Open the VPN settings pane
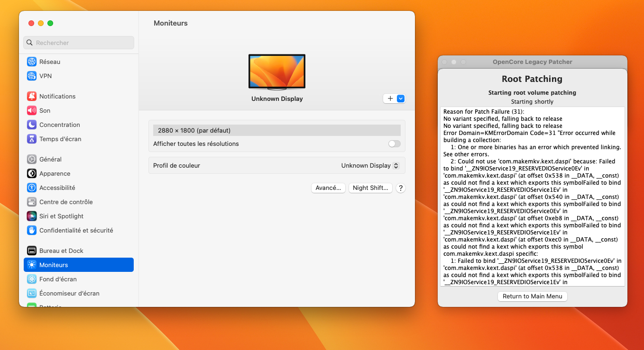 79,76
